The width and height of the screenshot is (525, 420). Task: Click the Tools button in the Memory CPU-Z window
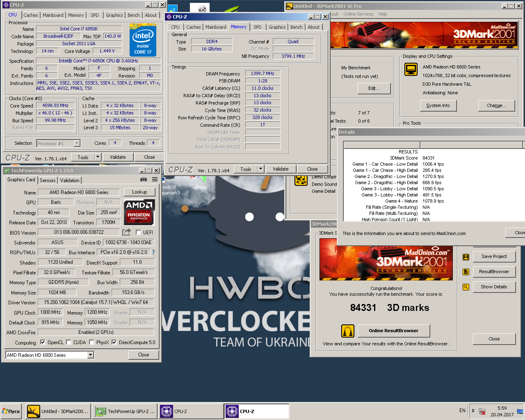[246, 169]
